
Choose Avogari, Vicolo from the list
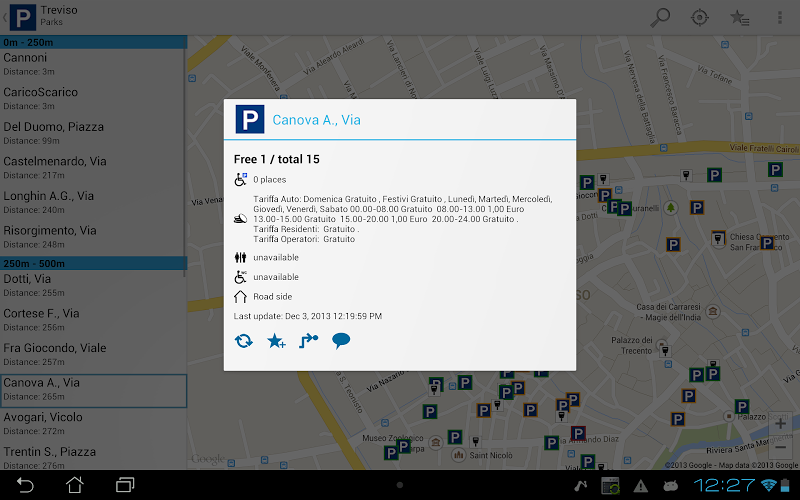click(x=92, y=423)
